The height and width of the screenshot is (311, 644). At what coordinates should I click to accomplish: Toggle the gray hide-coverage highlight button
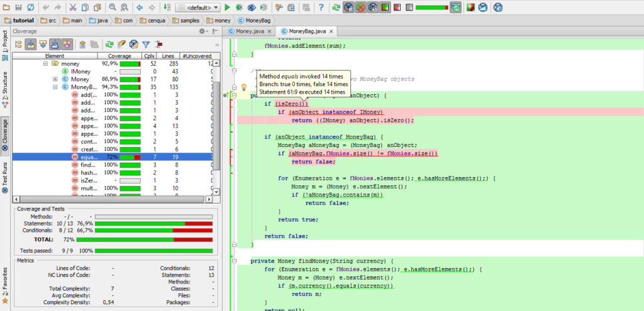(409, 7)
